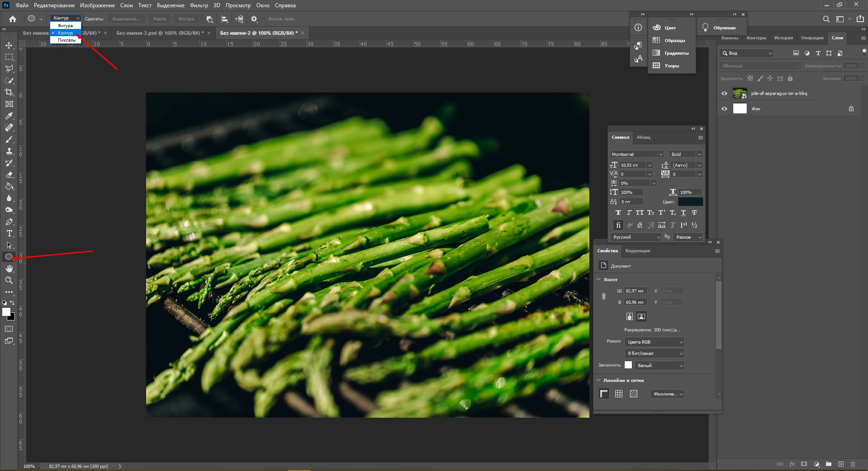Select the Zoom tool
Image resolution: width=868 pixels, height=471 pixels.
tap(9, 280)
